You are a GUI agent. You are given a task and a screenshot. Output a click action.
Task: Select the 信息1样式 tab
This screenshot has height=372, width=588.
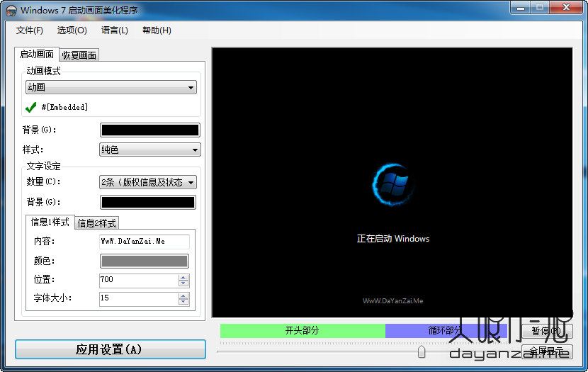50,222
